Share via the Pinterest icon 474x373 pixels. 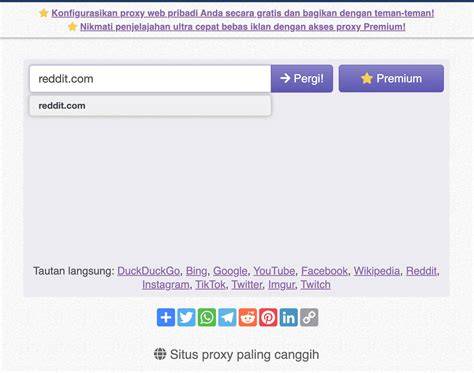tap(268, 317)
